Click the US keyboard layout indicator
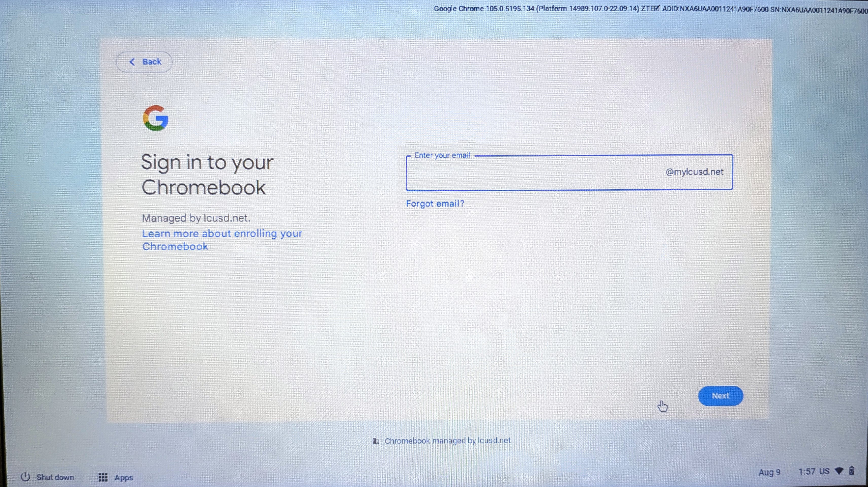The height and width of the screenshot is (487, 868). [824, 471]
